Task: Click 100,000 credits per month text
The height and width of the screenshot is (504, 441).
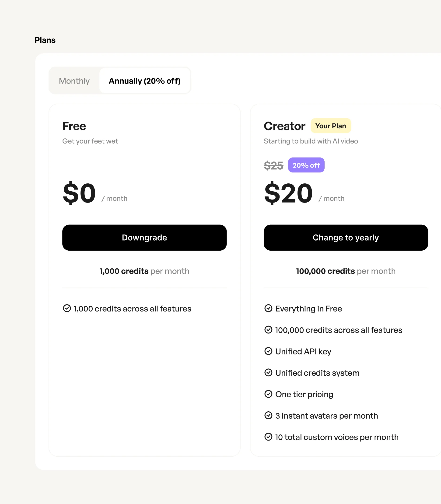Action: click(x=346, y=271)
